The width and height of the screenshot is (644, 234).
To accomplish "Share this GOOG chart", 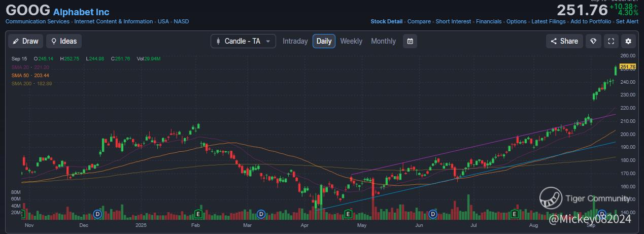I will [x=564, y=41].
